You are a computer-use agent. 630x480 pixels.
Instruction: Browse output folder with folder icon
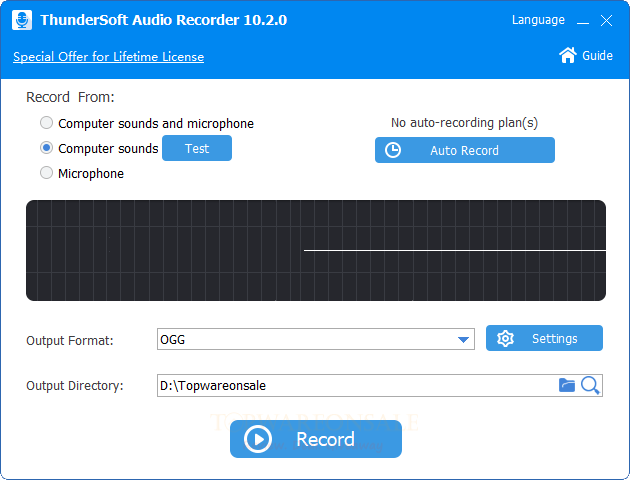coord(567,385)
